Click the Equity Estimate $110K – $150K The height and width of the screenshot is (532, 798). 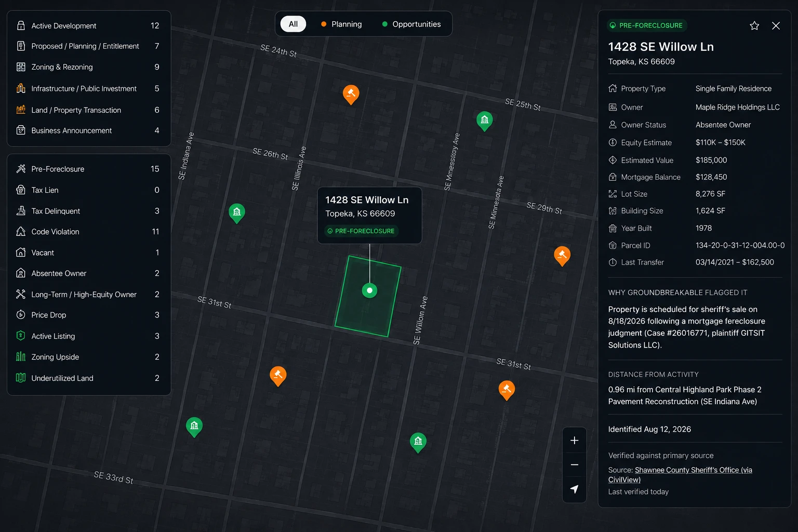(x=720, y=142)
